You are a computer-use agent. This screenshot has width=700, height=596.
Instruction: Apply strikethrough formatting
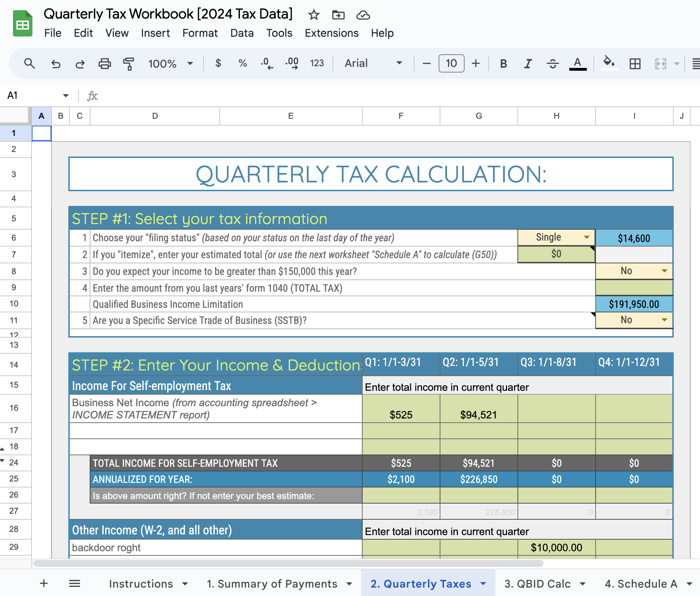tap(553, 64)
